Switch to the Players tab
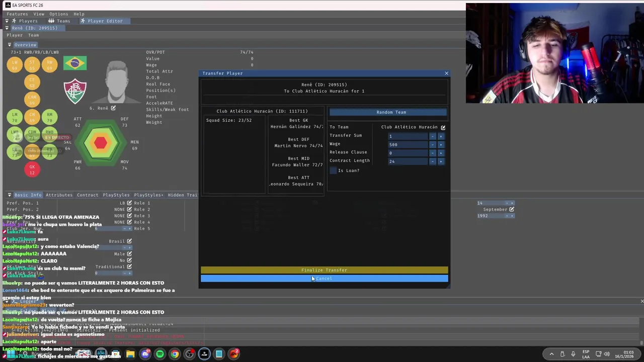The height and width of the screenshot is (362, 644). 24,21
